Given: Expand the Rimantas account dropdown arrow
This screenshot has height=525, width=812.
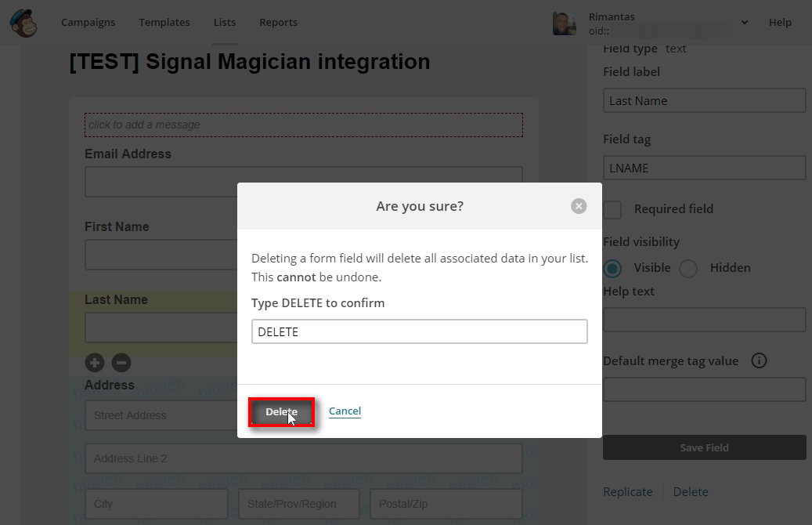Looking at the screenshot, I should click(x=744, y=23).
